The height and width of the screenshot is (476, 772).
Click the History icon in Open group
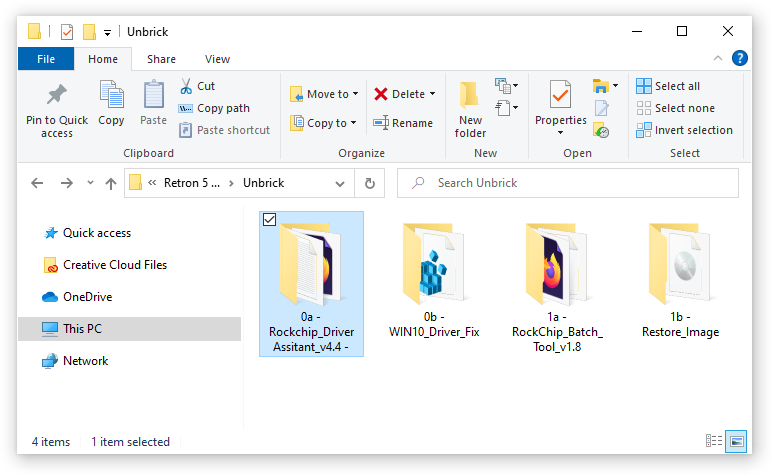[602, 130]
